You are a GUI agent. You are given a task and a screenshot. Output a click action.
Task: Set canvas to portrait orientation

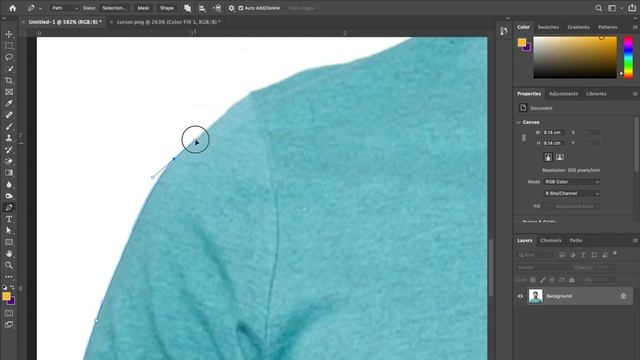(x=548, y=157)
